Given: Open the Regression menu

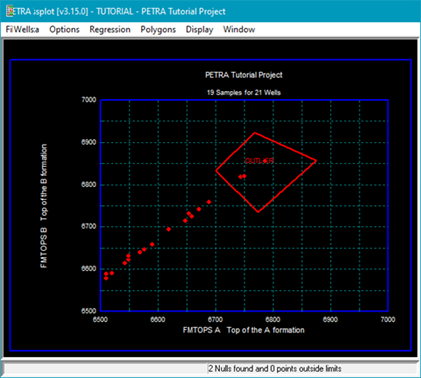Looking at the screenshot, I should 110,30.
